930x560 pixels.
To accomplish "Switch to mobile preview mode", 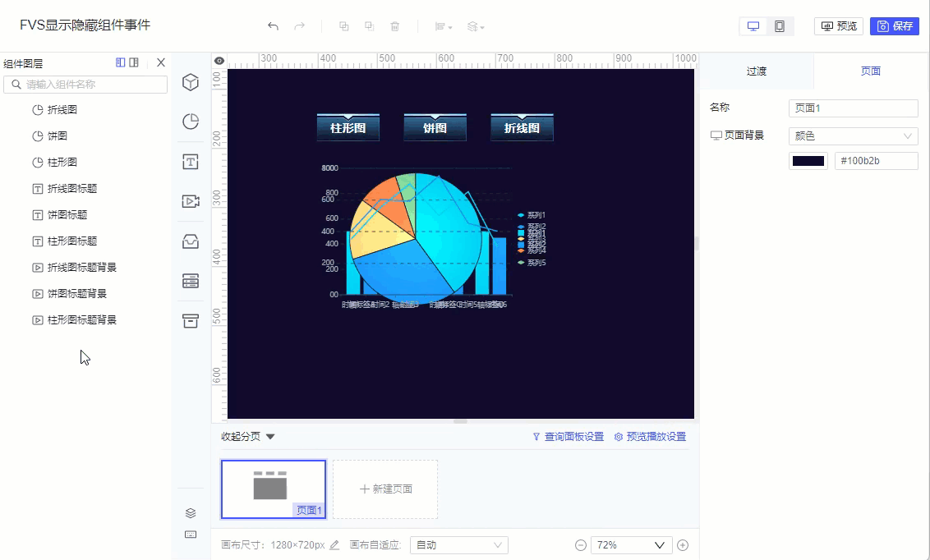I will [x=778, y=25].
